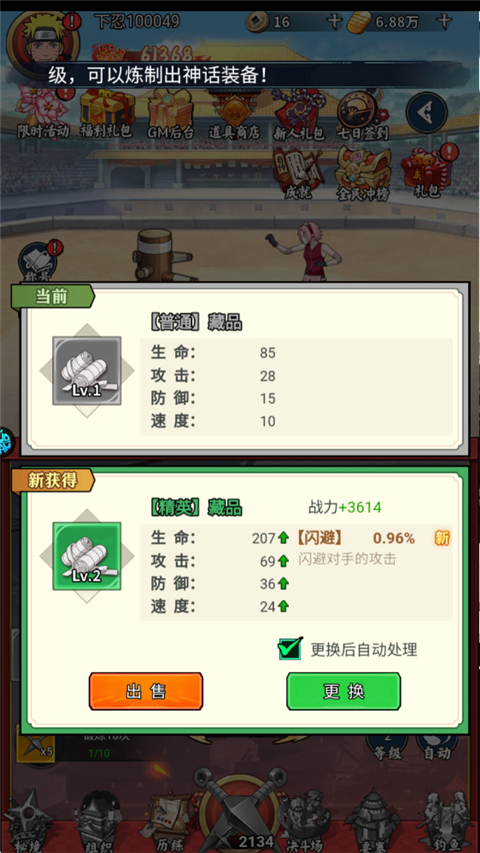
Task: Equip the new item with 更换 button
Action: tap(343, 691)
